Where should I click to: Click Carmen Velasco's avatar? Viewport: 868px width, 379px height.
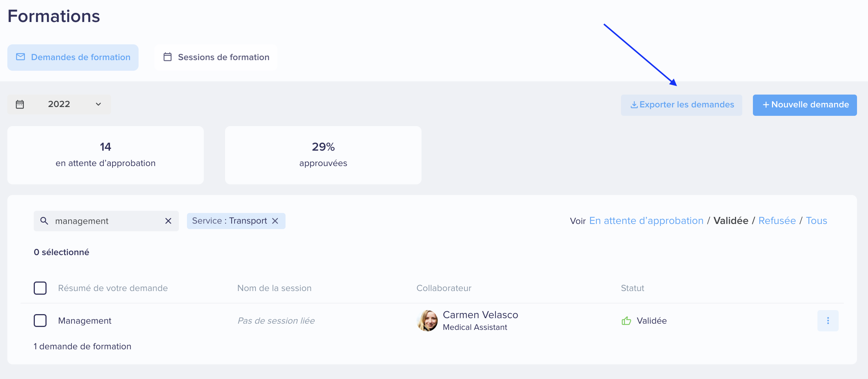[427, 321]
